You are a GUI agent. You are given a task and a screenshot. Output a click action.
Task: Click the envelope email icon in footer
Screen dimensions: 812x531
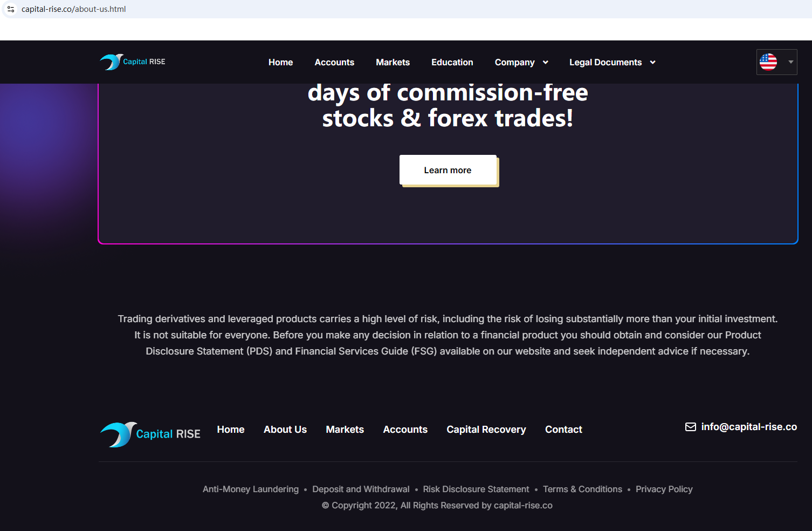[690, 427]
